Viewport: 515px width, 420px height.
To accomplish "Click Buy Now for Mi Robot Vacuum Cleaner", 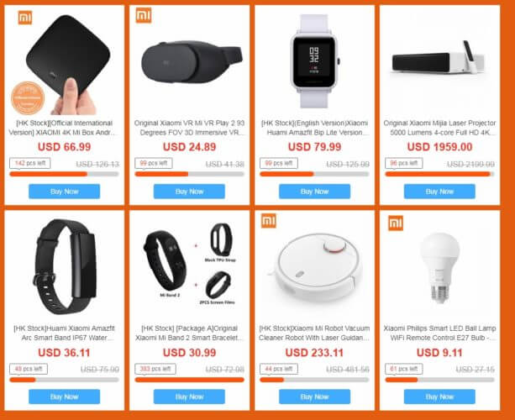I will pyautogui.click(x=315, y=396).
